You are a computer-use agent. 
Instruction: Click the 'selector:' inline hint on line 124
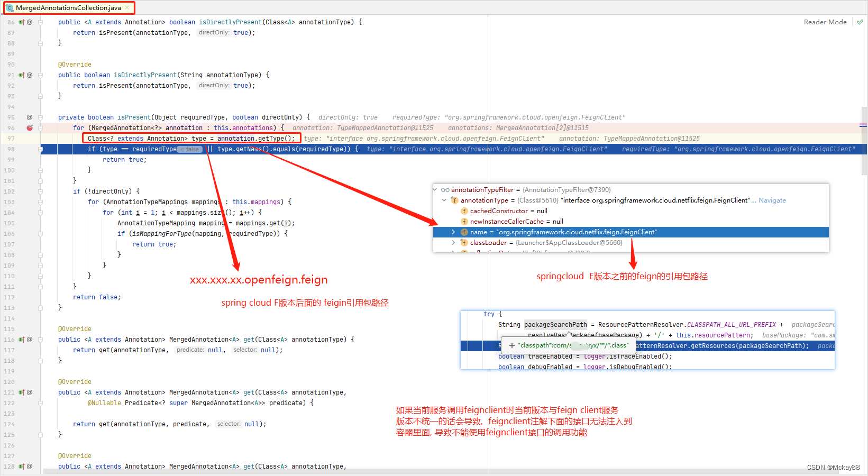click(229, 424)
